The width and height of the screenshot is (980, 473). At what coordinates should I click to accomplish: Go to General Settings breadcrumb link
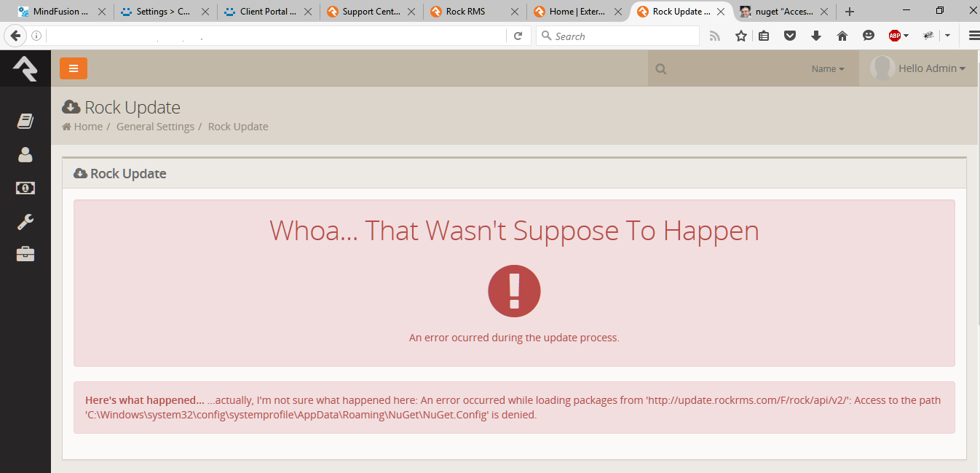[155, 127]
